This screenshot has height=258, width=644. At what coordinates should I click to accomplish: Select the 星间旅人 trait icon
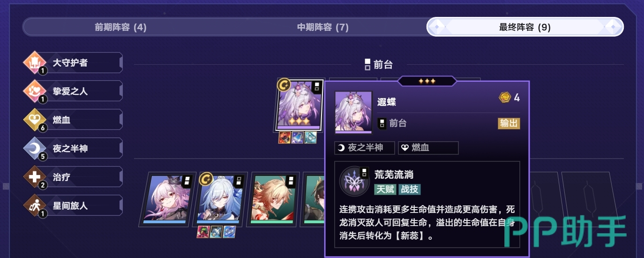pos(35,206)
